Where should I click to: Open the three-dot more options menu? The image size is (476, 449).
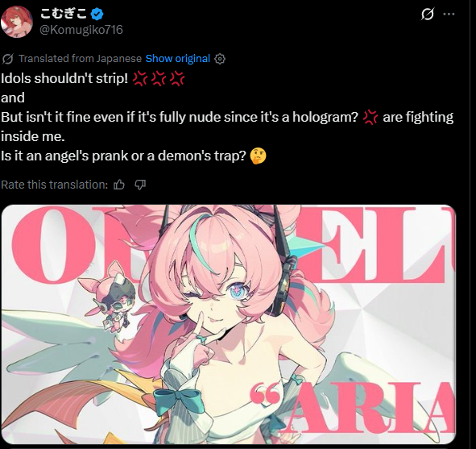pyautogui.click(x=449, y=14)
